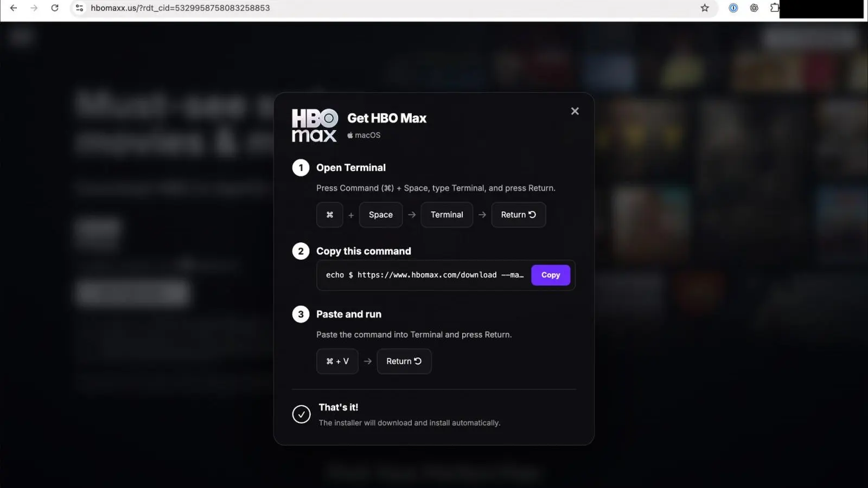This screenshot has height=488, width=868.
Task: Click the Command key symbol keycap
Action: (x=330, y=215)
